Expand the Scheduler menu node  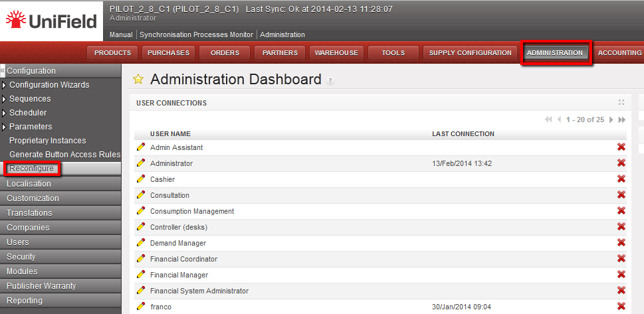4,113
